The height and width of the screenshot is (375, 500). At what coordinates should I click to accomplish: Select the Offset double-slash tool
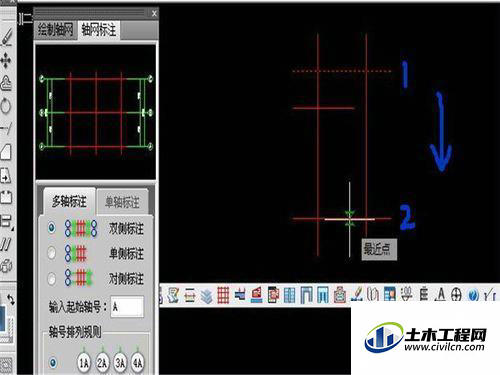(6, 244)
